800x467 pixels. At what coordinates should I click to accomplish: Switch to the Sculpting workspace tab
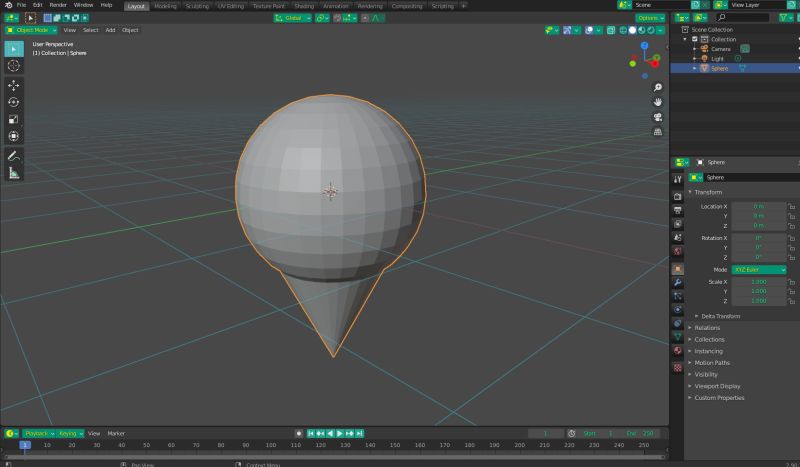[197, 6]
